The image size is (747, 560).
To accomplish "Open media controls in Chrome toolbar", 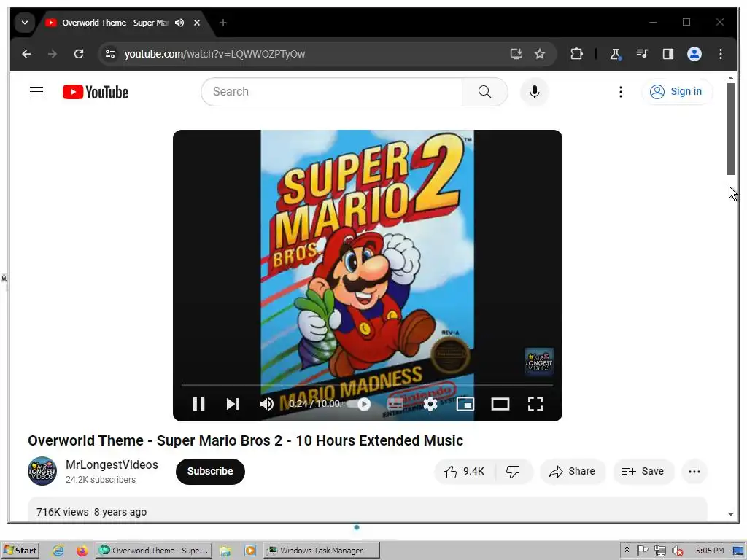I will [x=642, y=54].
